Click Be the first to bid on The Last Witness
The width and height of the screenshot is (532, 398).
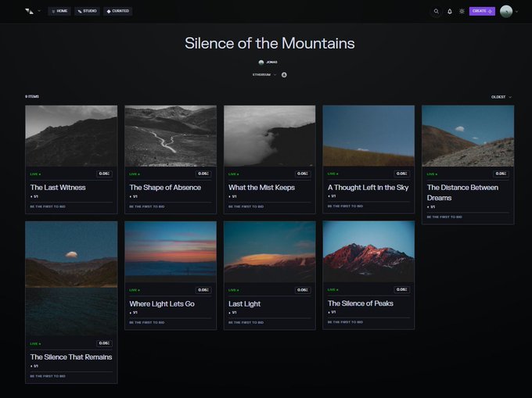pos(48,206)
